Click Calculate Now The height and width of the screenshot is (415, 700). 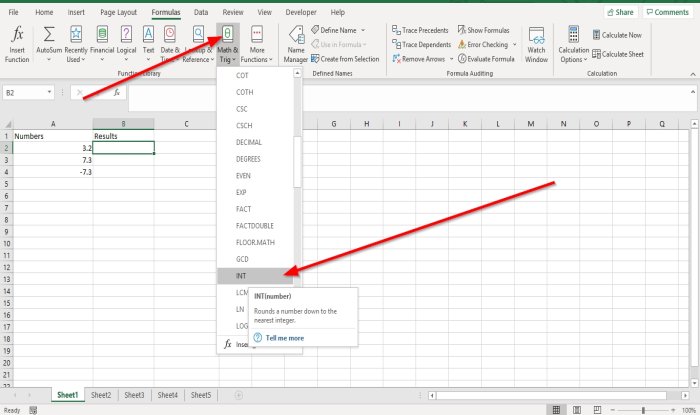coord(617,35)
